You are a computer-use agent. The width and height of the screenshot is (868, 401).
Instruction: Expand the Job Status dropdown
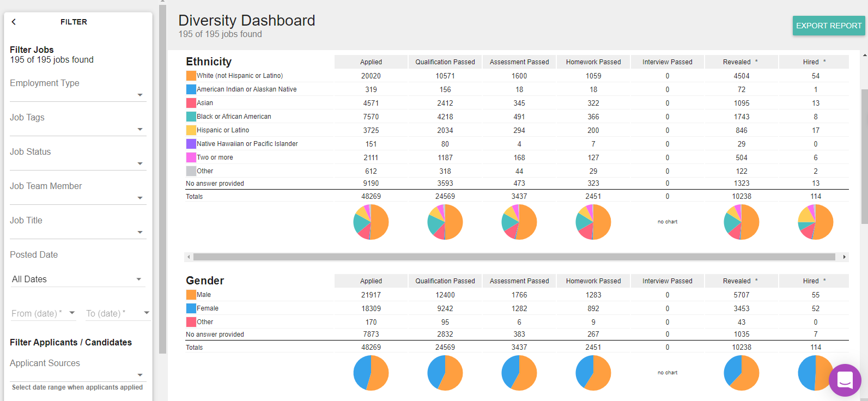(x=139, y=164)
